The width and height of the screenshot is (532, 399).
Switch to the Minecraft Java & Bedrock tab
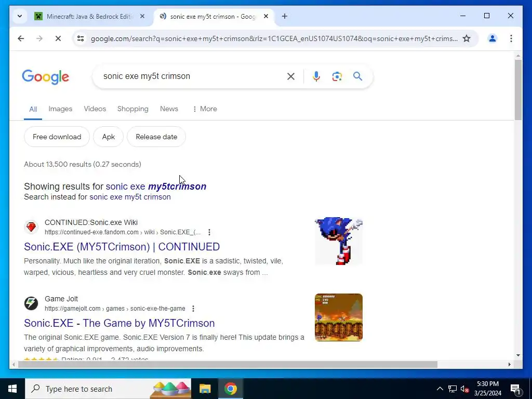89,16
